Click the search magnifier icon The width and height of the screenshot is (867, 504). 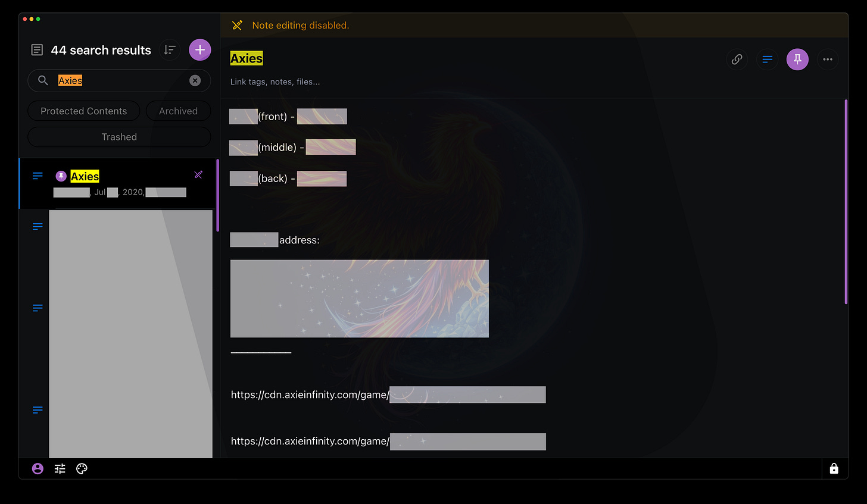click(x=43, y=80)
